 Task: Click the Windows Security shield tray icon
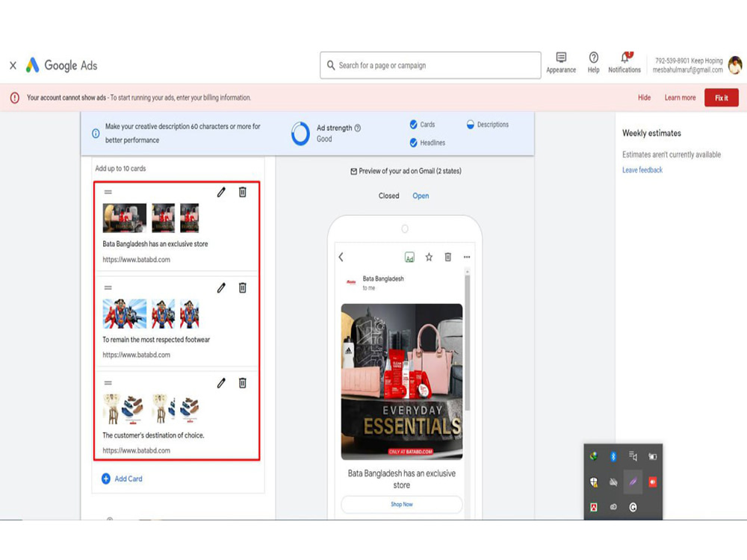(x=594, y=482)
